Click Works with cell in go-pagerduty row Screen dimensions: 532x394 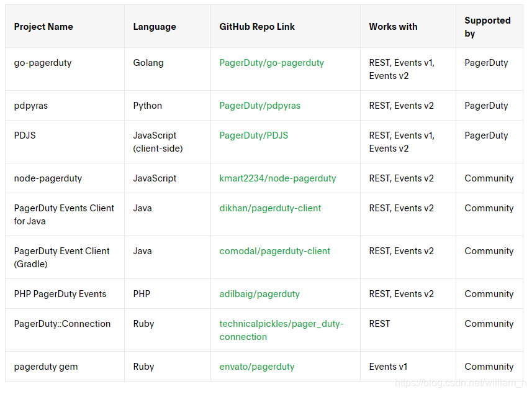408,69
